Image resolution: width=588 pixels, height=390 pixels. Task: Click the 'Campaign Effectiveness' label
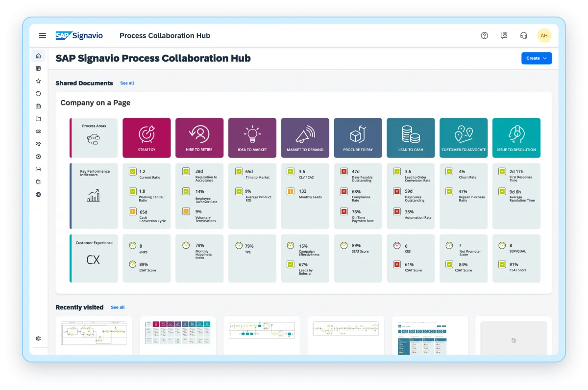pyautogui.click(x=309, y=253)
